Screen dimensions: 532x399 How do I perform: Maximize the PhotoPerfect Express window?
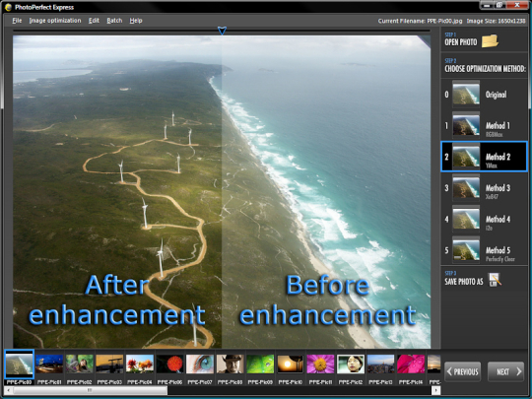(499, 5)
